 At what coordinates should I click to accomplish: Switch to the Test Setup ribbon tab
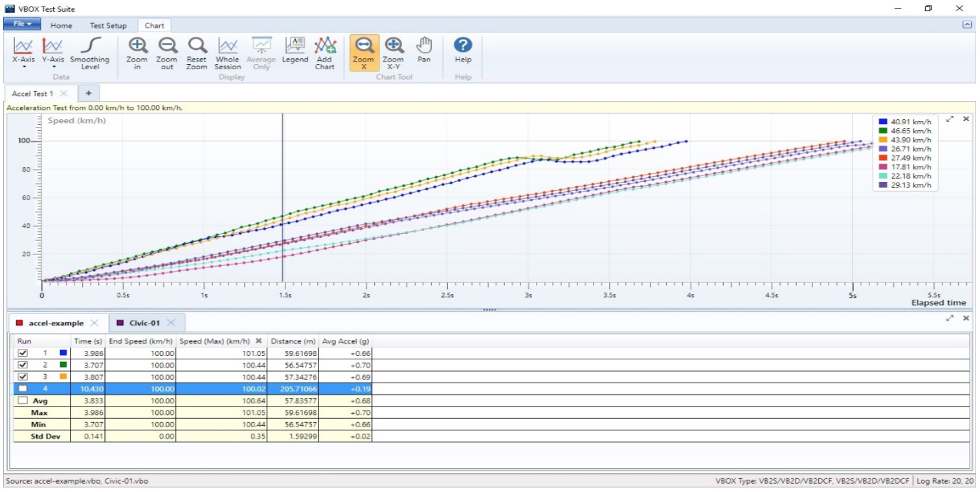[x=109, y=26]
